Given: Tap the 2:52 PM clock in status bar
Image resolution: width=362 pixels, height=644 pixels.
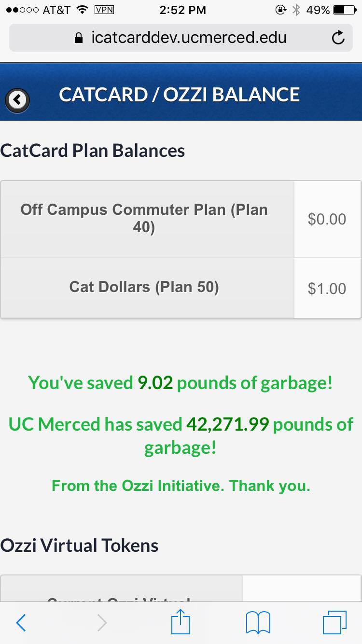Looking at the screenshot, I should click(182, 10).
